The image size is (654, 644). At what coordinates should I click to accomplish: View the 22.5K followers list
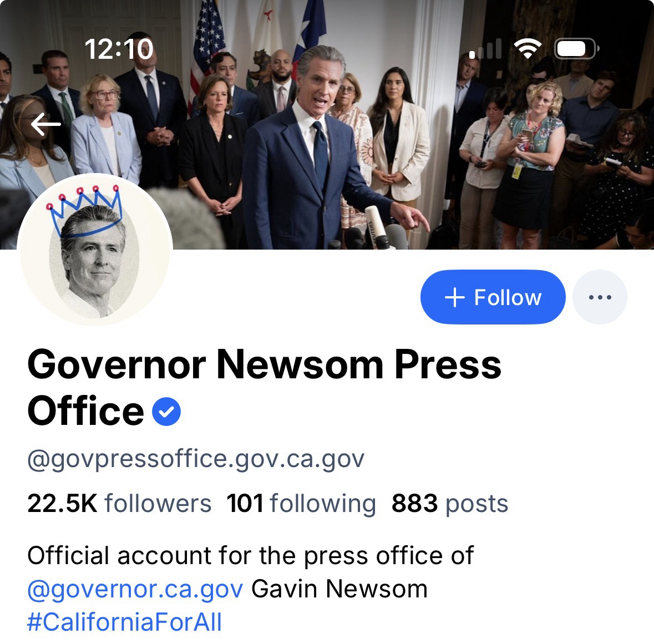click(x=119, y=503)
